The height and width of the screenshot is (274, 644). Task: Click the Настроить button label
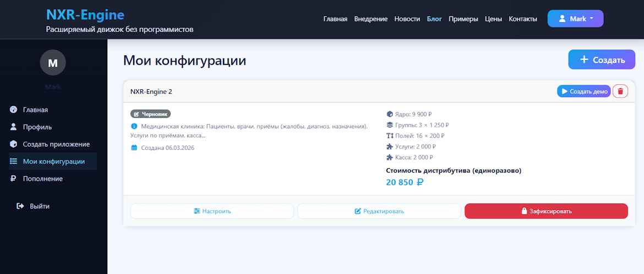[216, 211]
